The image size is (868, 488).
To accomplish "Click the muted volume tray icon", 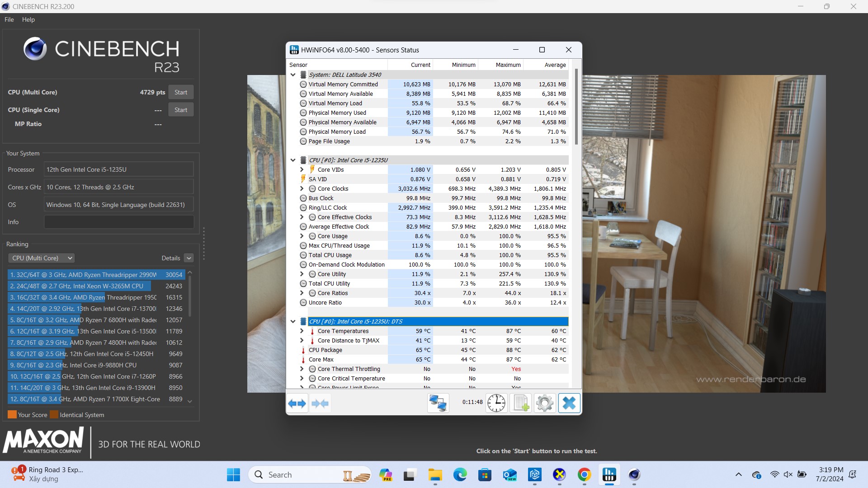I will (788, 474).
